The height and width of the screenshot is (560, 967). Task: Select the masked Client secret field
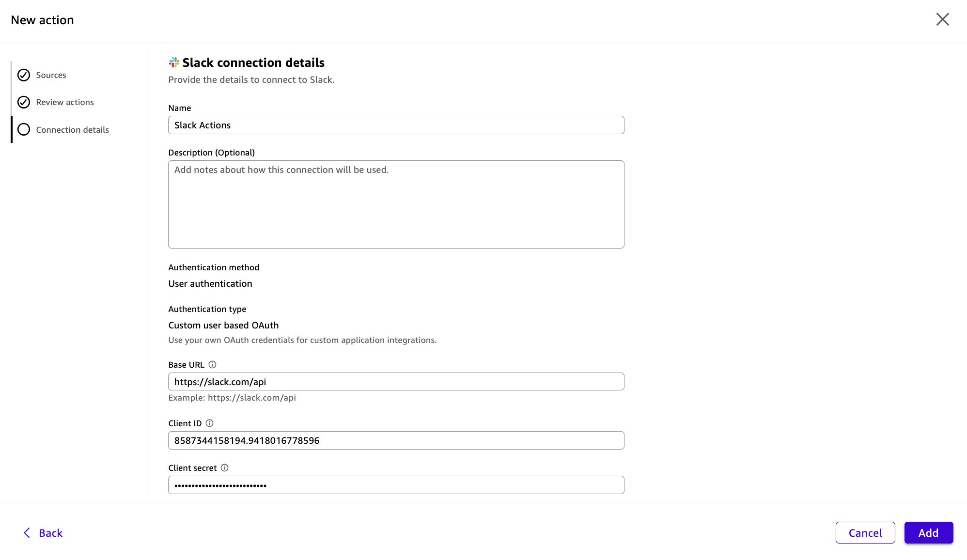click(x=396, y=485)
